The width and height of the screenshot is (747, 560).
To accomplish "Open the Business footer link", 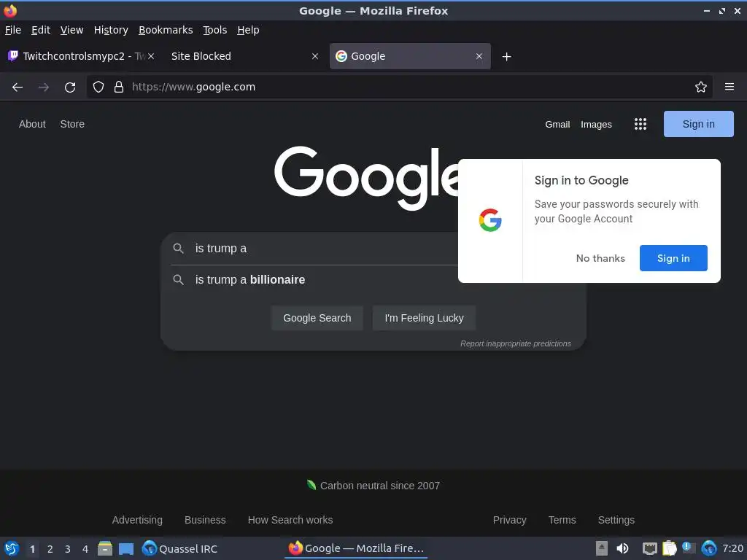I will [205, 520].
